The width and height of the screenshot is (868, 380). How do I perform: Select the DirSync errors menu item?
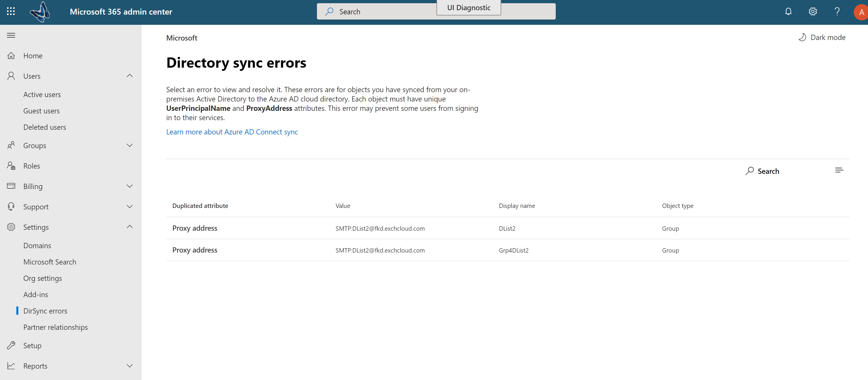pyautogui.click(x=45, y=310)
